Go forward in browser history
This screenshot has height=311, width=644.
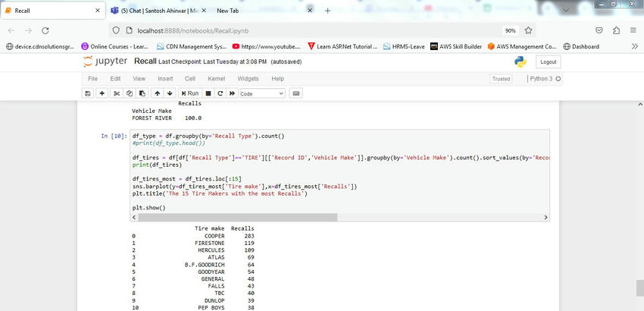[x=28, y=30]
